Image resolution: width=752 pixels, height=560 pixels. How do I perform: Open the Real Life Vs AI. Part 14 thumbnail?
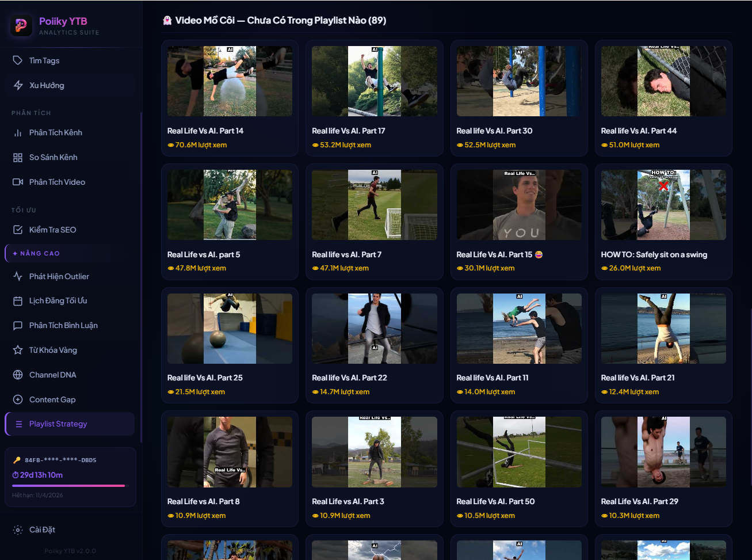pos(230,82)
